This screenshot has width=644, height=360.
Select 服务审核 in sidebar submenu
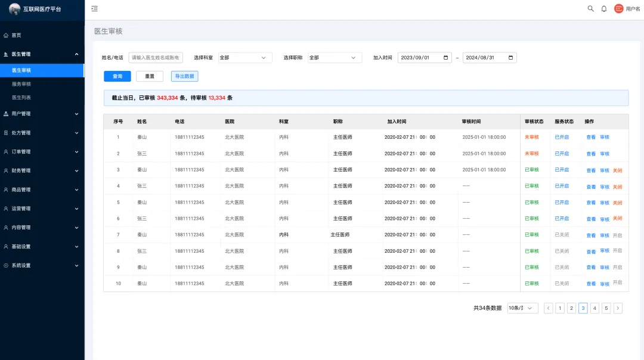(x=21, y=84)
